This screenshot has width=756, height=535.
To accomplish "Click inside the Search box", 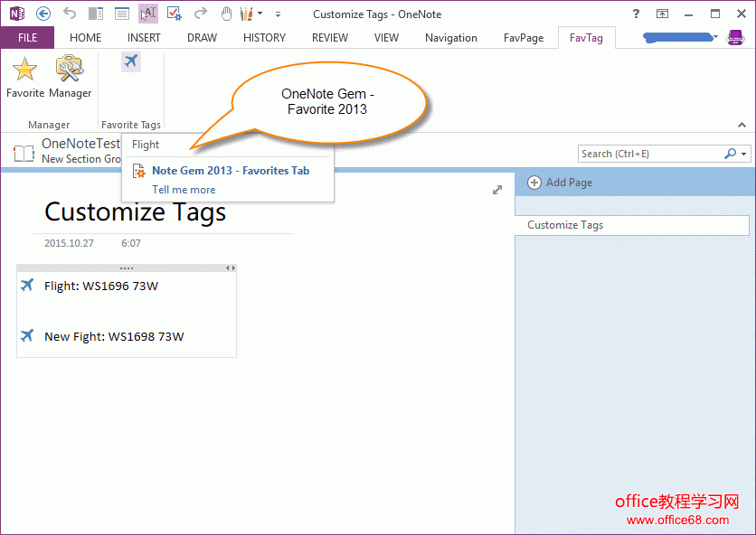I will tap(649, 155).
